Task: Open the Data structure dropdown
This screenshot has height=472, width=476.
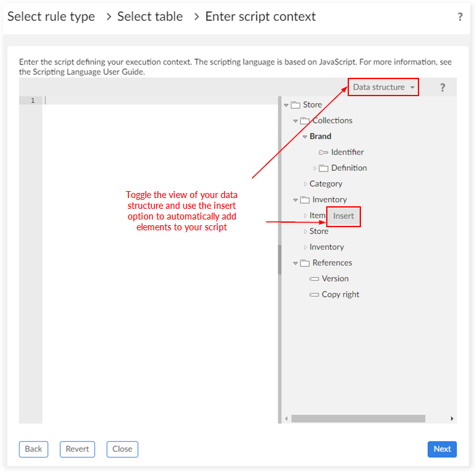Action: [x=383, y=87]
